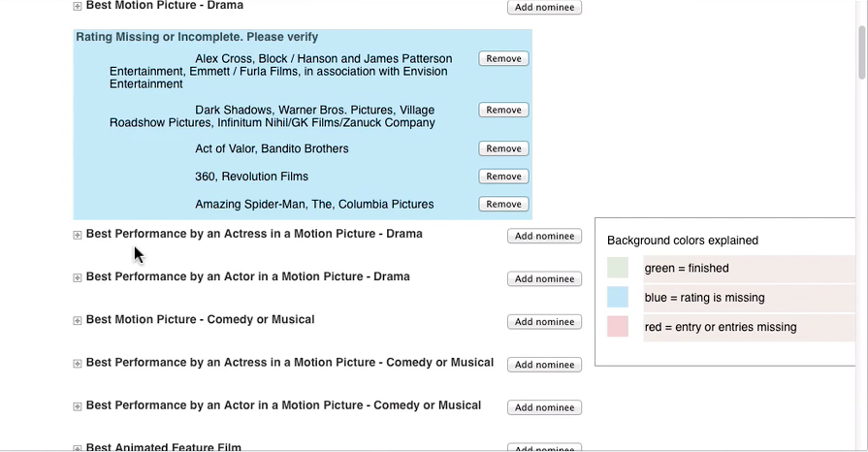Click the blue rating-missing legend swatch
This screenshot has width=868, height=452.
(x=618, y=298)
